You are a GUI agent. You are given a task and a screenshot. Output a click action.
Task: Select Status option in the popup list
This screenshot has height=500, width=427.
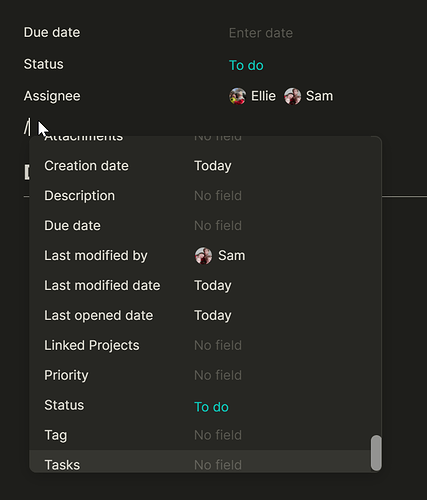point(205,405)
